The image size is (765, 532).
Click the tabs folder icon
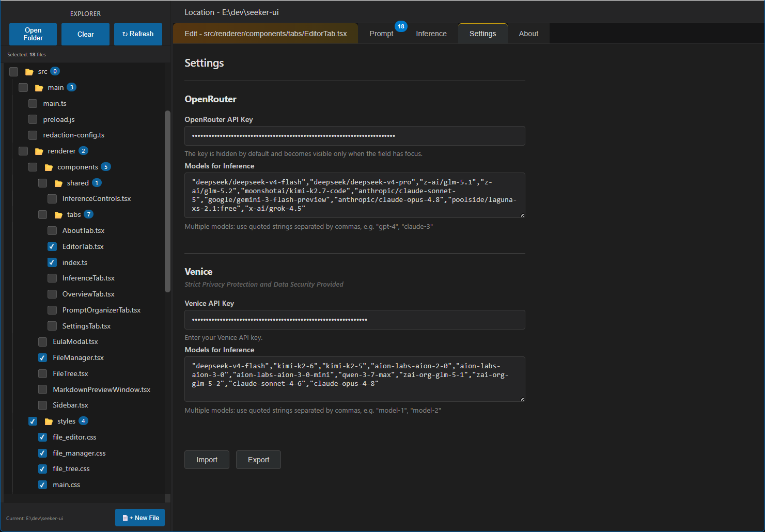[x=58, y=215]
